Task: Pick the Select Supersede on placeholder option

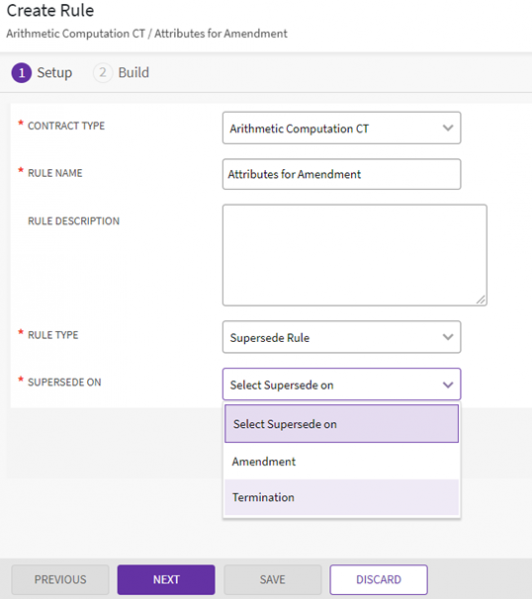Action: [x=341, y=424]
